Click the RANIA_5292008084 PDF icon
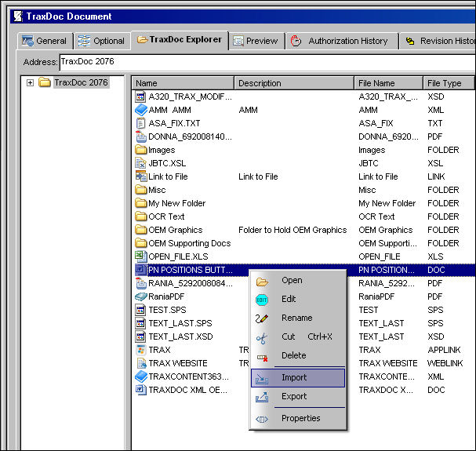 click(x=141, y=283)
